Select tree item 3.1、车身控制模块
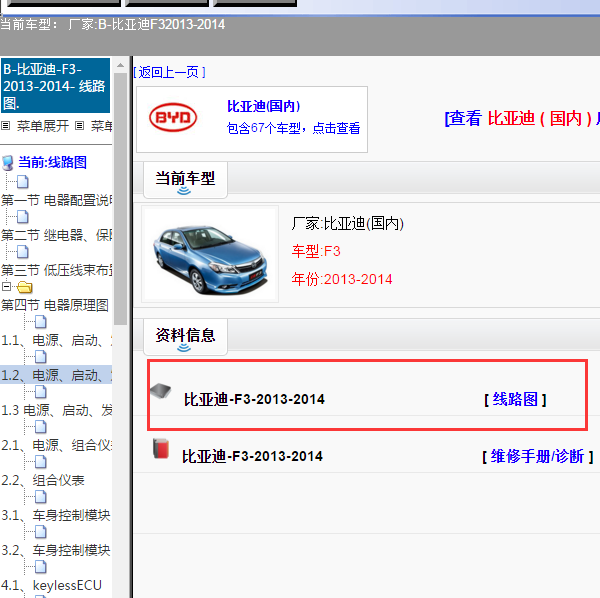This screenshot has height=598, width=600. (x=55, y=515)
